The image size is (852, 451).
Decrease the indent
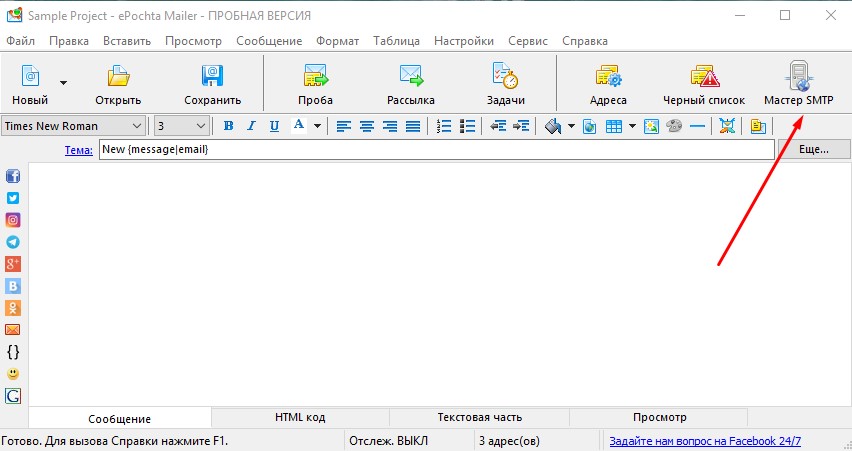point(498,127)
